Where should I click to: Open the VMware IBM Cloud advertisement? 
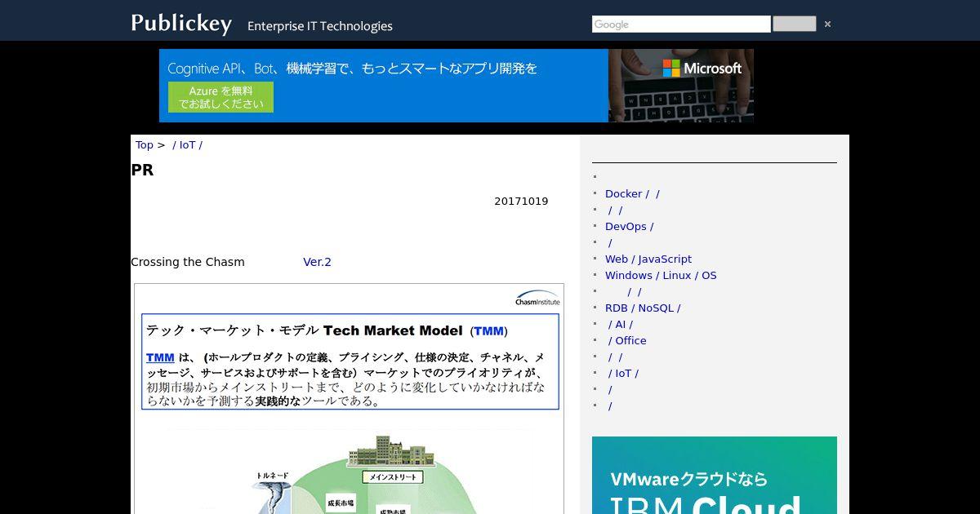point(715,475)
